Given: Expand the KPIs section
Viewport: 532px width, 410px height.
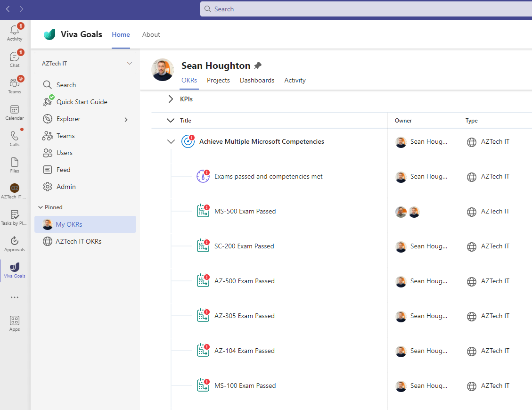Looking at the screenshot, I should (x=171, y=99).
